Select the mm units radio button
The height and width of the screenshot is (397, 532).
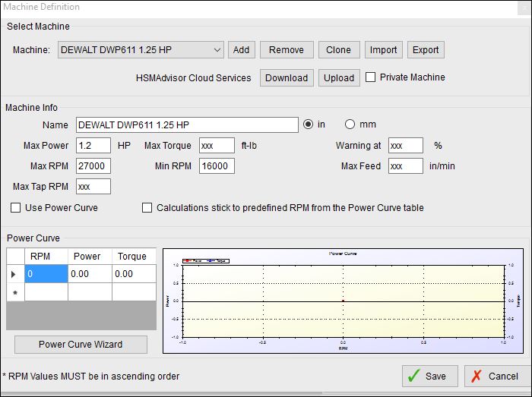(x=350, y=124)
